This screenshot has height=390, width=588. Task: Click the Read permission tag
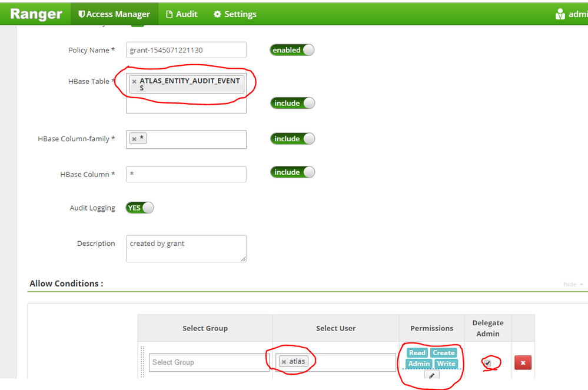click(417, 352)
